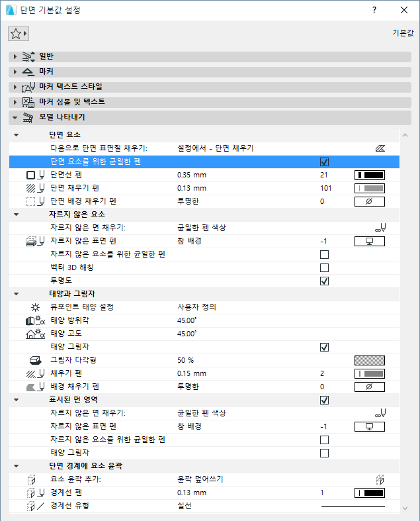Click the 윤곽 덮어쓰기 value

click(x=200, y=479)
